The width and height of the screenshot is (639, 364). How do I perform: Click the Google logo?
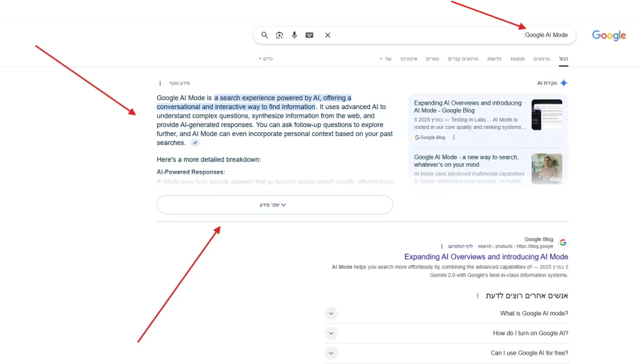click(x=609, y=36)
